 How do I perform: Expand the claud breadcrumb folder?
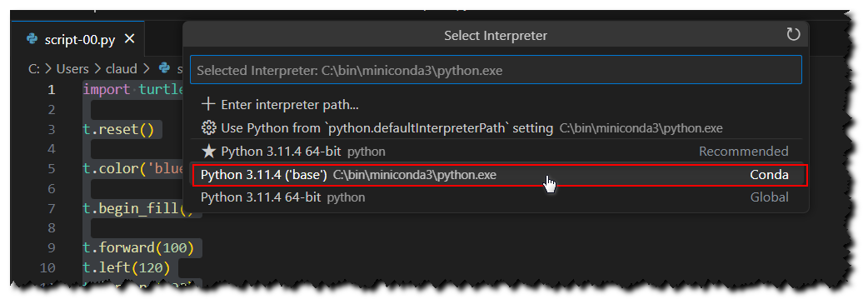click(x=121, y=68)
